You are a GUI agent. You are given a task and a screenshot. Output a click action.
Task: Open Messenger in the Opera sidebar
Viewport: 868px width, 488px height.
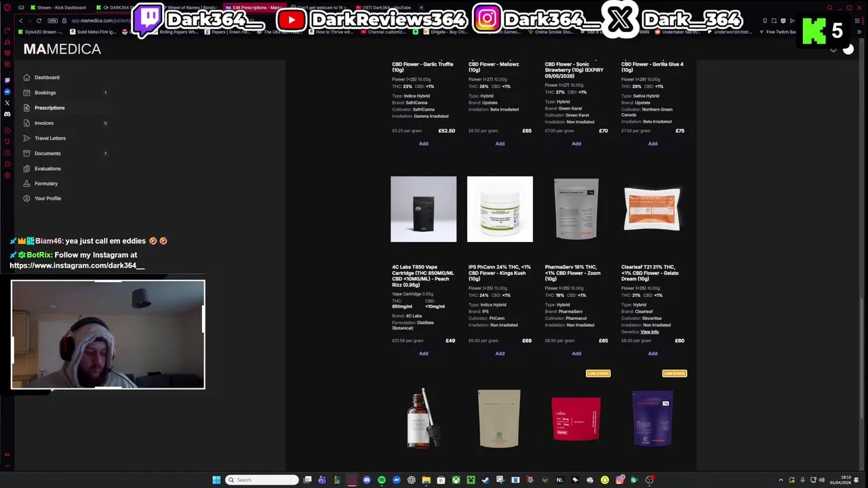pos(7,91)
